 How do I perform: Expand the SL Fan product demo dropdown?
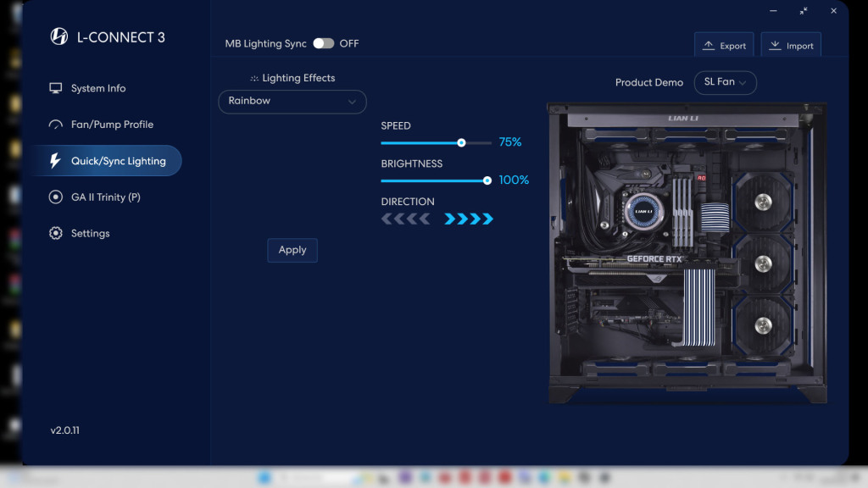[725, 82]
